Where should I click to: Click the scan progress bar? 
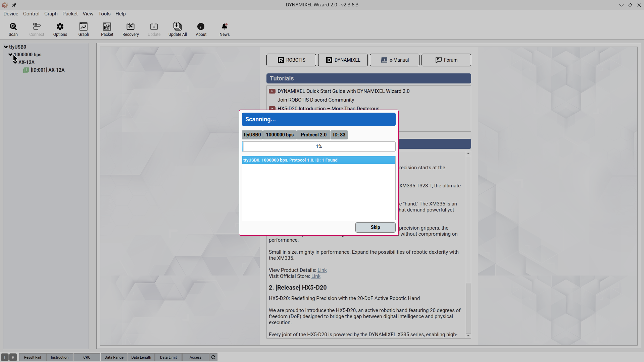318,146
